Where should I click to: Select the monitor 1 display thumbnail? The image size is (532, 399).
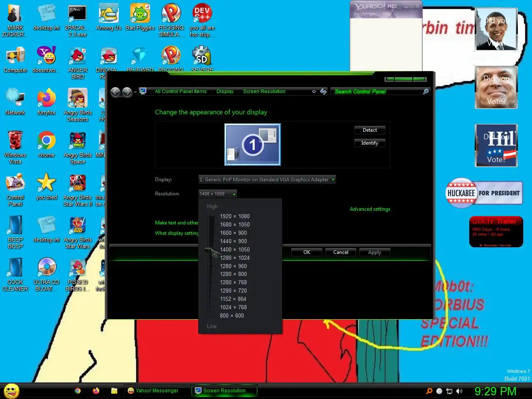253,145
